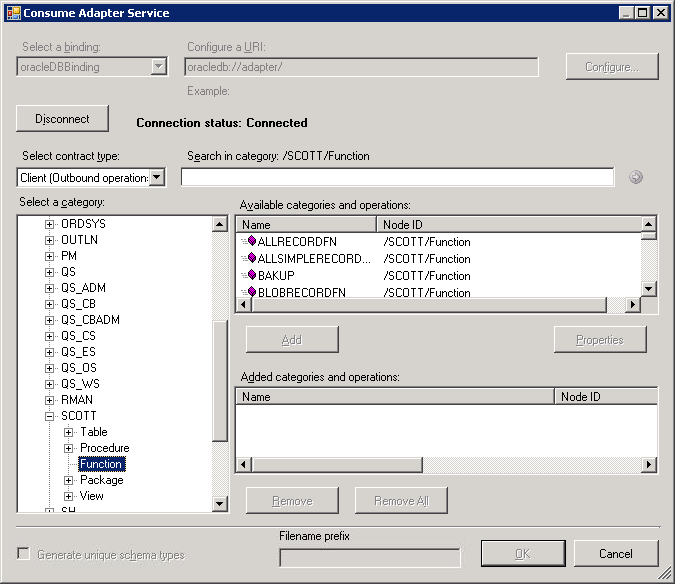Click the BLOBRECORDFN function icon
Viewport: 675px width, 584px height.
click(x=250, y=292)
